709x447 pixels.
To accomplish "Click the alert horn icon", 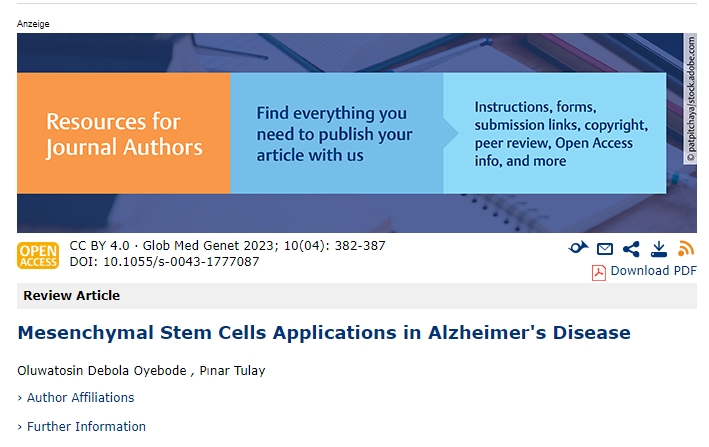I will tap(578, 249).
